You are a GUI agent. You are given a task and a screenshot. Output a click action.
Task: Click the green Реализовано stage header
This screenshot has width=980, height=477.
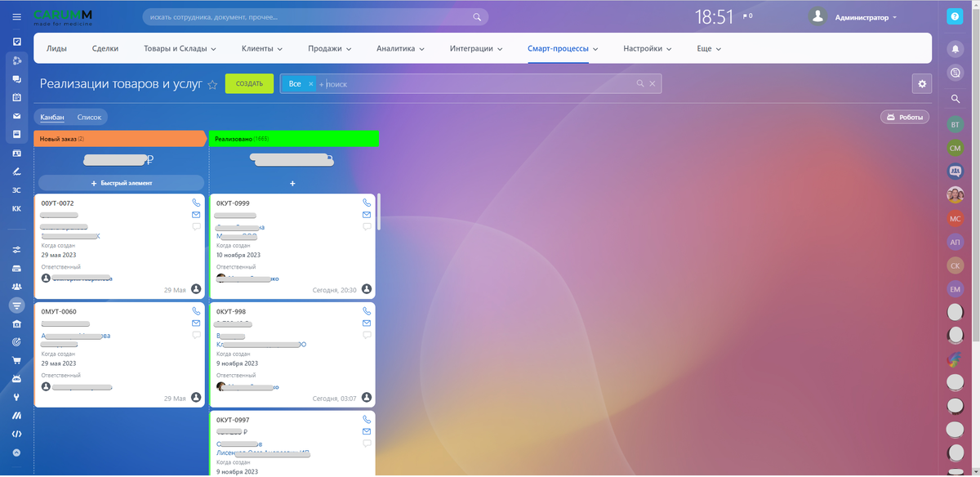294,139
